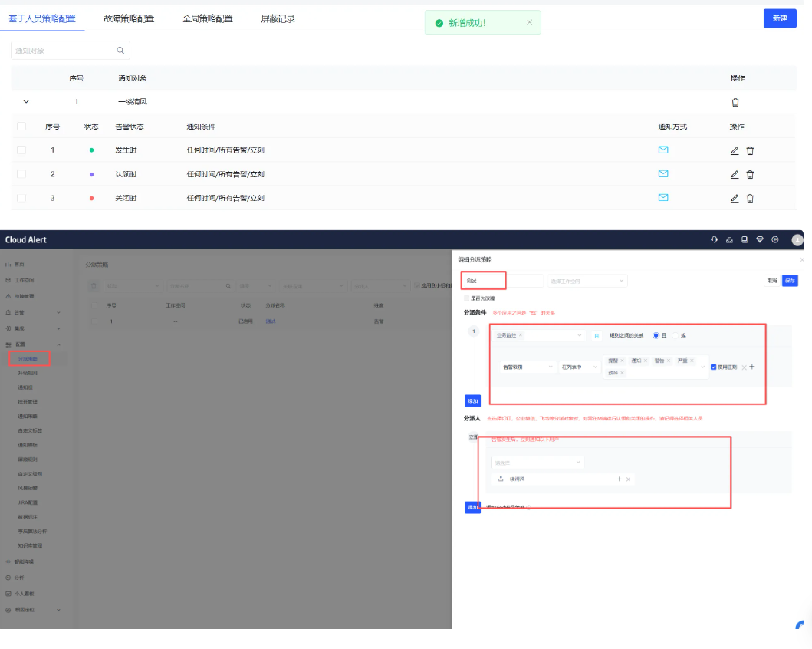Close the 新增成功 notification
Image resolution: width=812 pixels, height=649 pixels.
click(x=529, y=22)
